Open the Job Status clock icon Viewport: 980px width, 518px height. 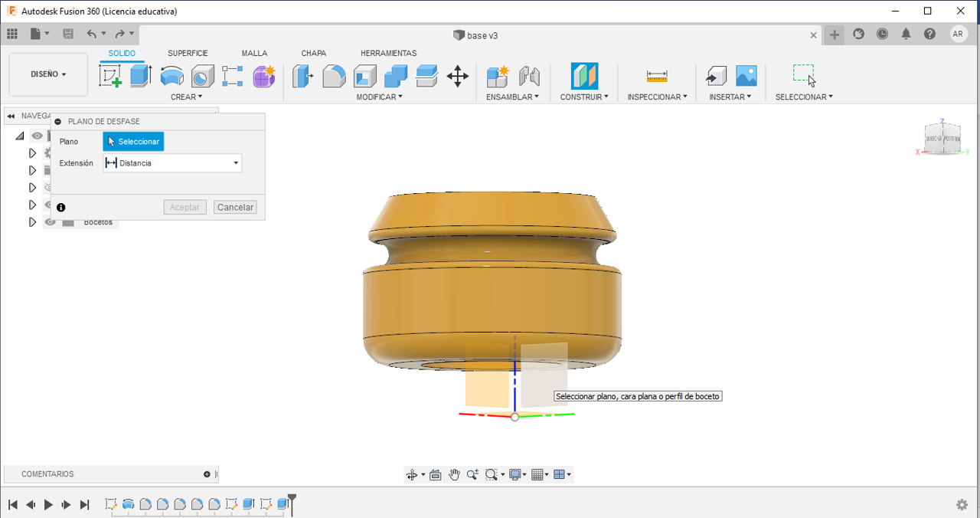coord(883,34)
